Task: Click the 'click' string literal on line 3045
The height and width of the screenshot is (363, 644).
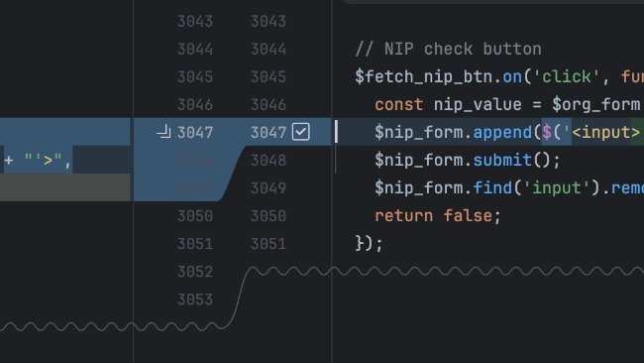Action: (567, 76)
